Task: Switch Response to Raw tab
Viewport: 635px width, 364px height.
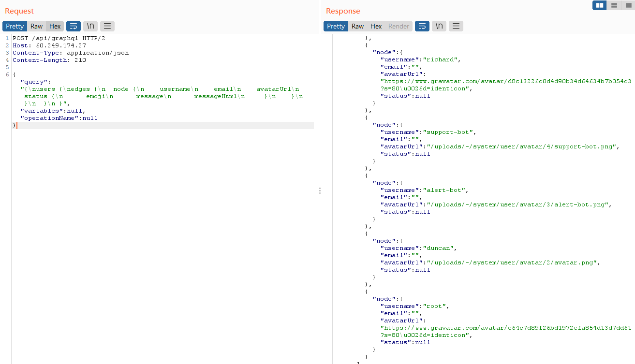Action: click(358, 26)
